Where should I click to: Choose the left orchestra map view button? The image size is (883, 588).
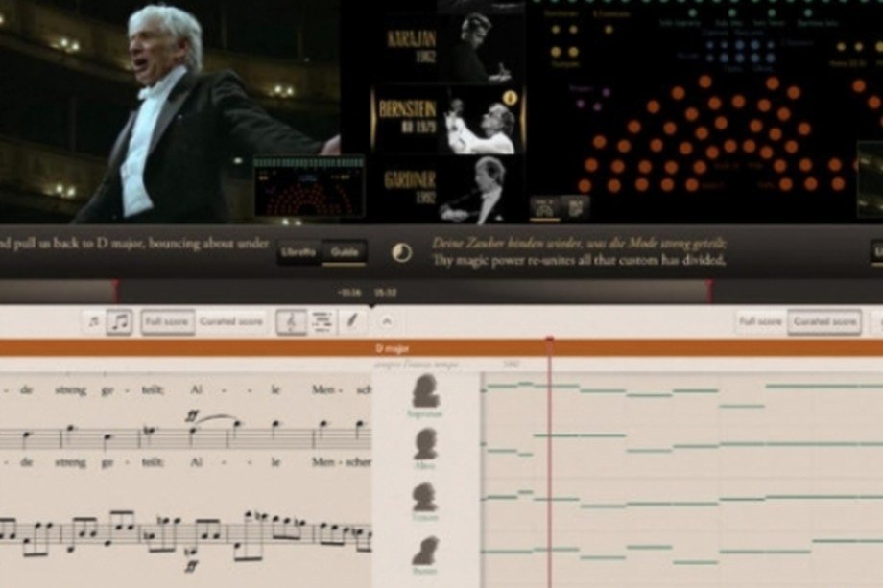(x=544, y=207)
